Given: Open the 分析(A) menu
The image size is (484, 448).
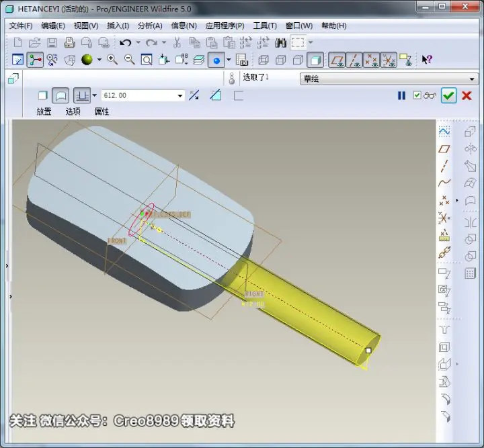Looking at the screenshot, I should point(150,26).
